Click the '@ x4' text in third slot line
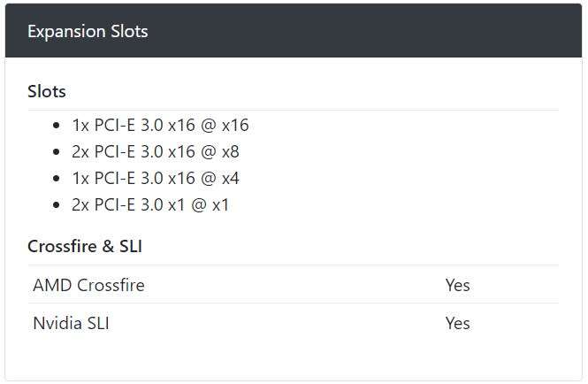This screenshot has width=588, height=384. 220,179
